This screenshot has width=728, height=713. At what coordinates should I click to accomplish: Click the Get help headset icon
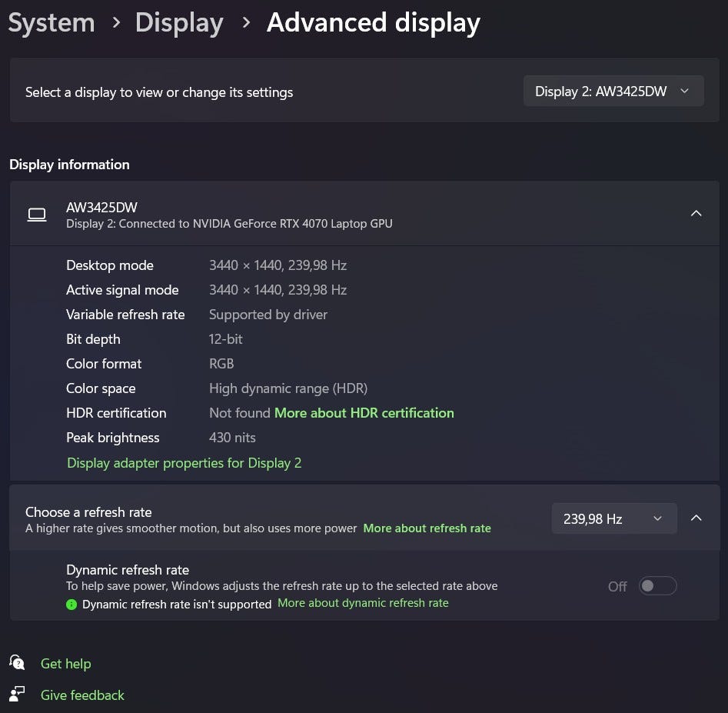coord(17,663)
